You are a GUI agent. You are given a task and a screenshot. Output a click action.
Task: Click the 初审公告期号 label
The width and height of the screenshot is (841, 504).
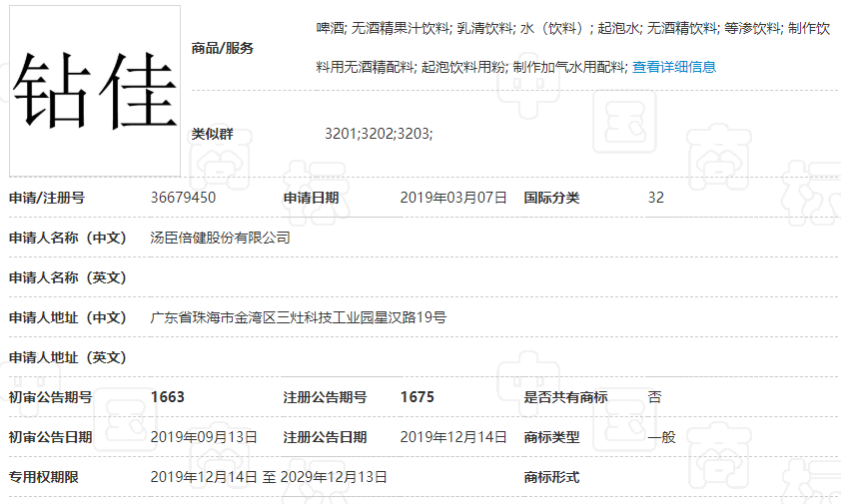[x=50, y=397]
